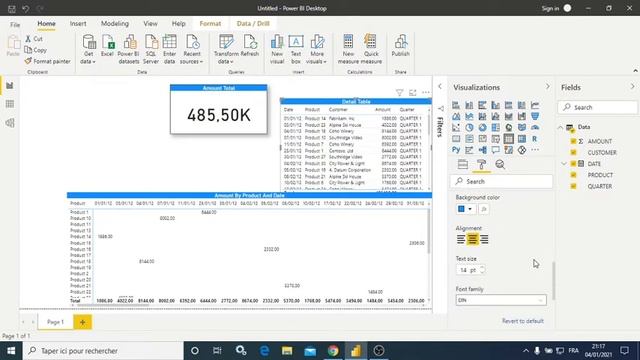Open the Font family dropdown

pyautogui.click(x=501, y=300)
